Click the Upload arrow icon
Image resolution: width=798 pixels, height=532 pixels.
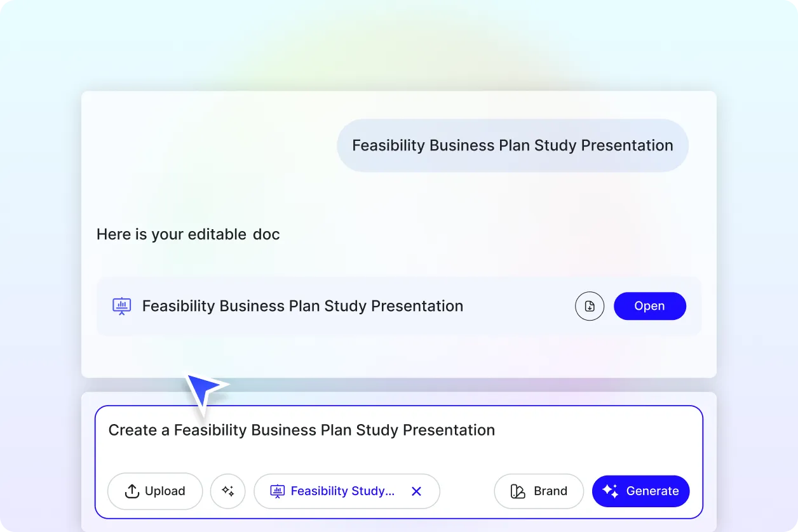pos(132,491)
